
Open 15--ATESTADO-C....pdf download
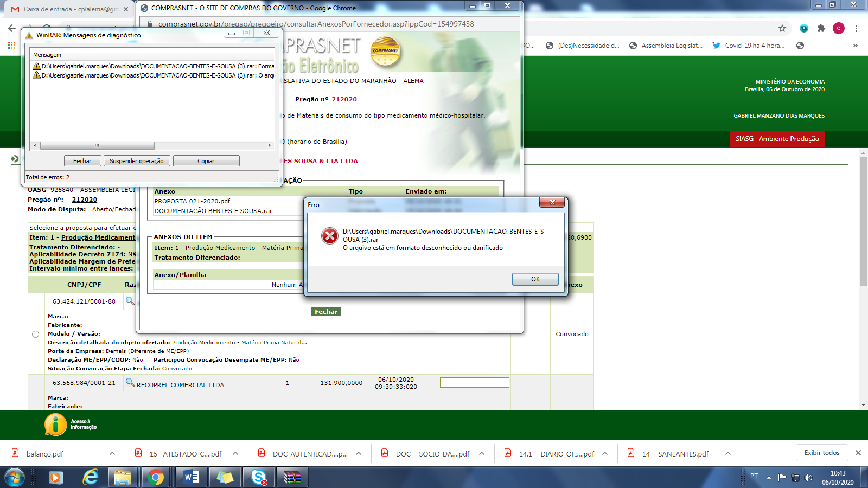tap(186, 454)
